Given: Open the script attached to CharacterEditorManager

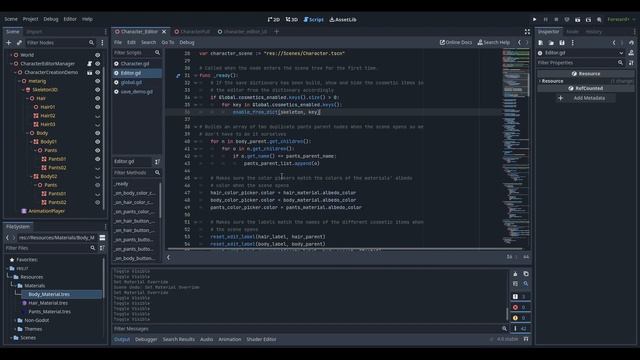Looking at the screenshot, I should point(89,64).
